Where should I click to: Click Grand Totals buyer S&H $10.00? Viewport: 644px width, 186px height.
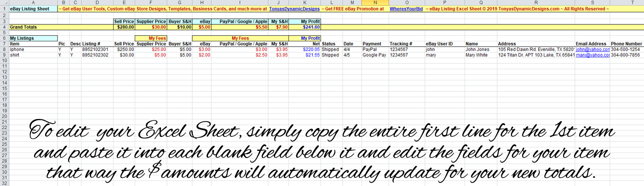click(x=179, y=27)
